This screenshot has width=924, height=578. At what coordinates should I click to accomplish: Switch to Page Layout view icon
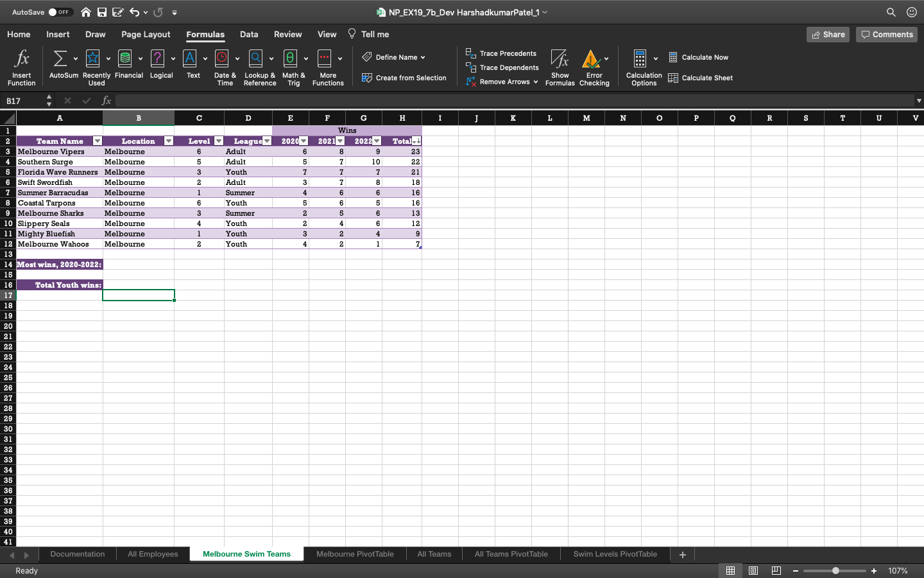[753, 571]
